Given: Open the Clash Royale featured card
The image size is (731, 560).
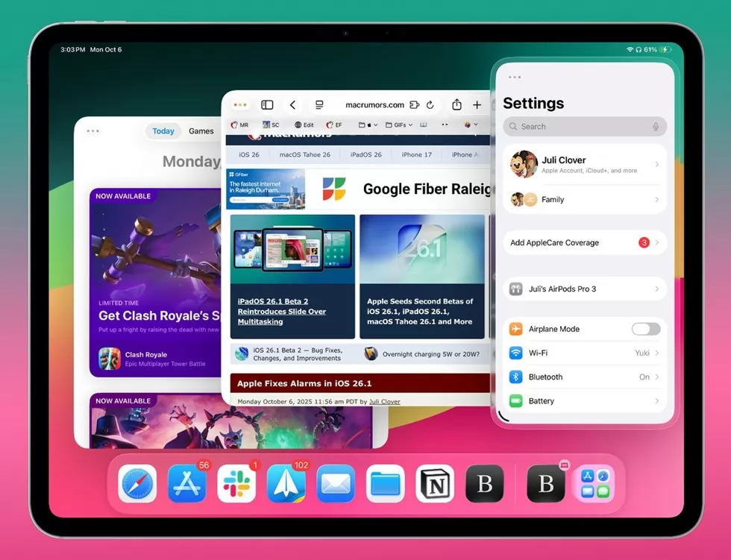Looking at the screenshot, I should pyautogui.click(x=157, y=282).
